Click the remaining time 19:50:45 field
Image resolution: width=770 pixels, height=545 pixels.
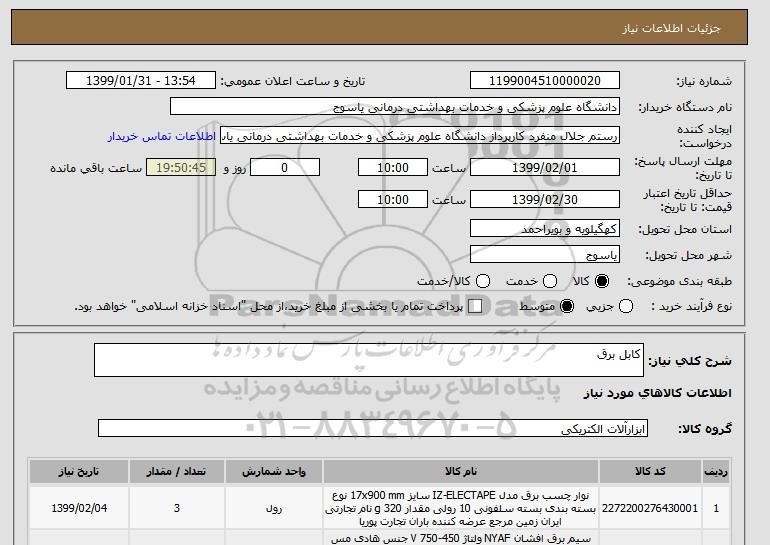(x=181, y=167)
